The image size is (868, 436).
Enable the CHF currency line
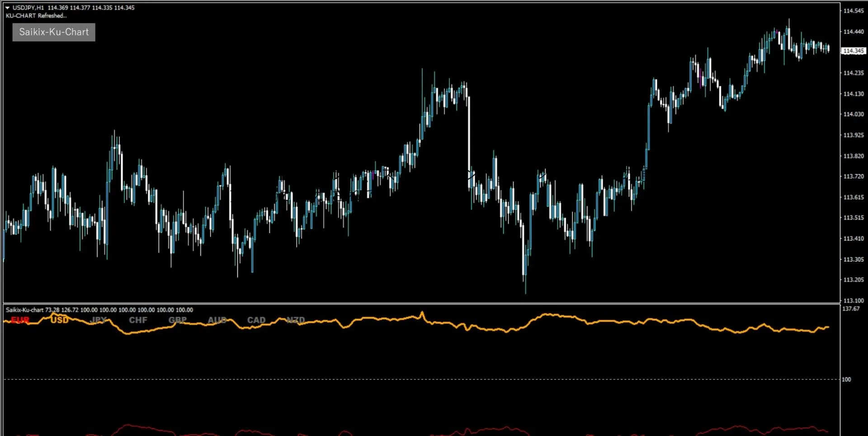coord(138,320)
